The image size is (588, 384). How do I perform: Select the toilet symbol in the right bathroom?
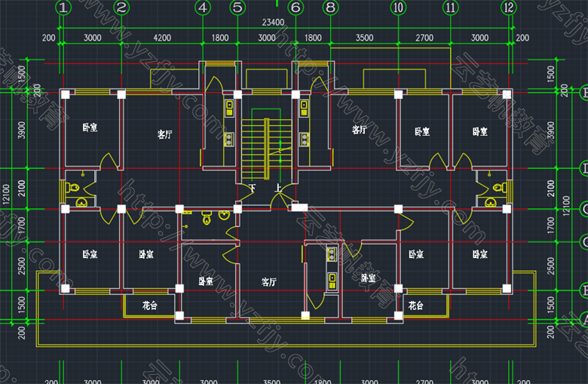click(499, 187)
